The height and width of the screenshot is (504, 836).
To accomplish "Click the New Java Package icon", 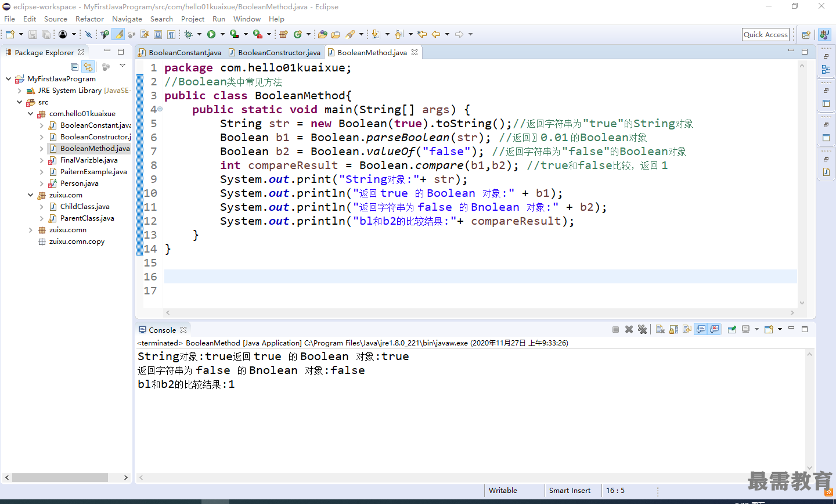I will (x=284, y=34).
